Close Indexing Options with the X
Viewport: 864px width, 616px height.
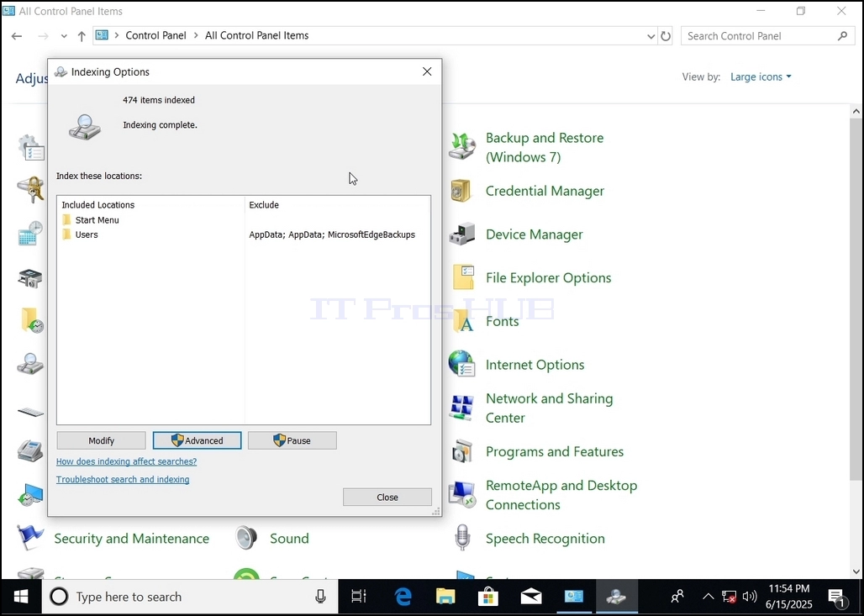(x=427, y=71)
